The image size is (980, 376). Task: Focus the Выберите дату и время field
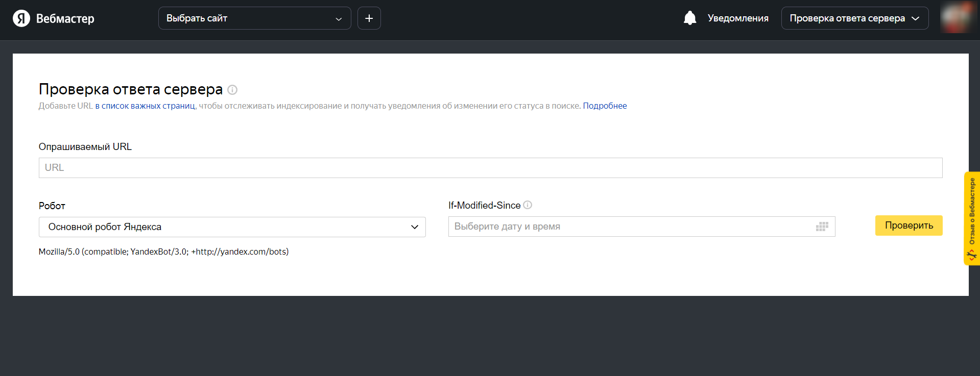[x=641, y=227]
